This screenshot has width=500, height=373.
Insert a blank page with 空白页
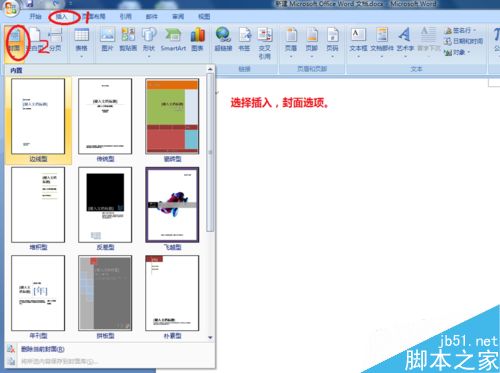pos(34,40)
